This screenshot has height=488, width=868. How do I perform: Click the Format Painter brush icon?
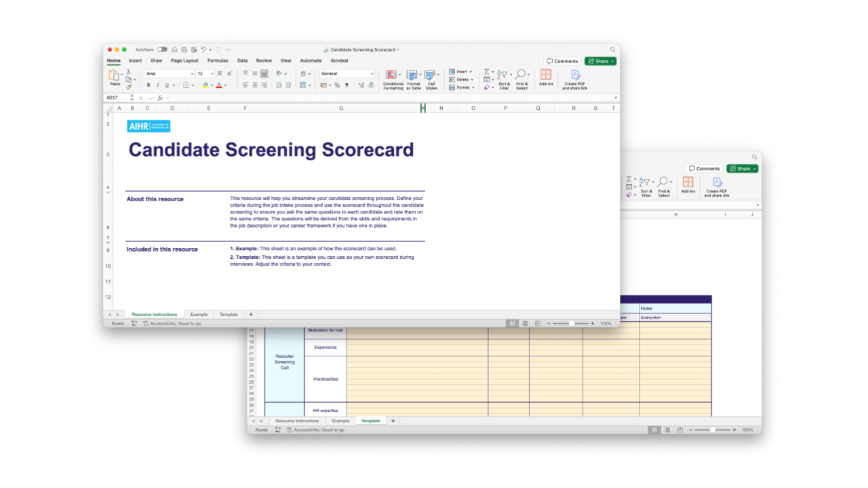(x=128, y=87)
